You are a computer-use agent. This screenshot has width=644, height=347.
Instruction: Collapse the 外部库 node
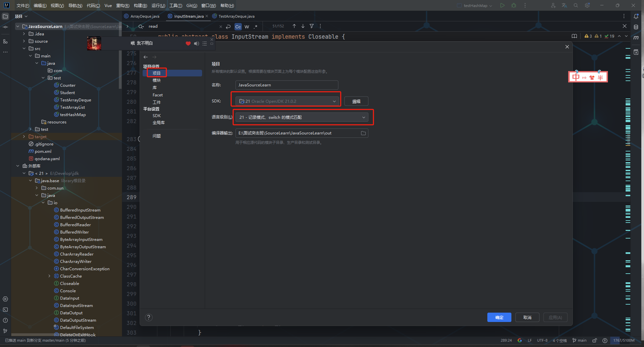18,166
